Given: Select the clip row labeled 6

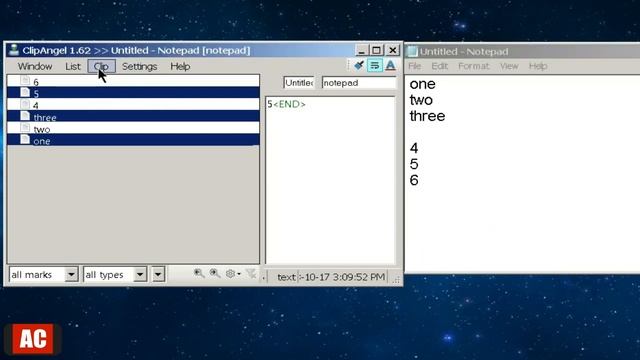Looking at the screenshot, I should tap(133, 81).
